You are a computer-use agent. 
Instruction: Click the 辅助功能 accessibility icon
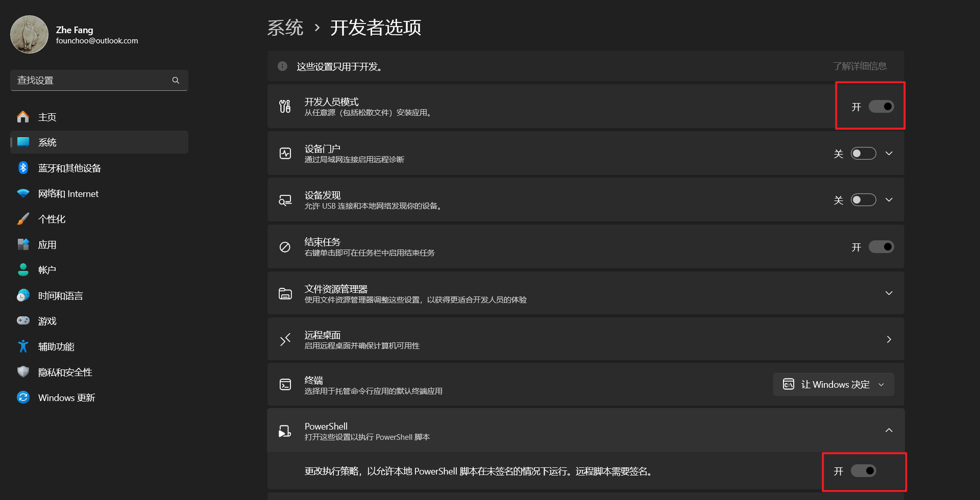[23, 346]
